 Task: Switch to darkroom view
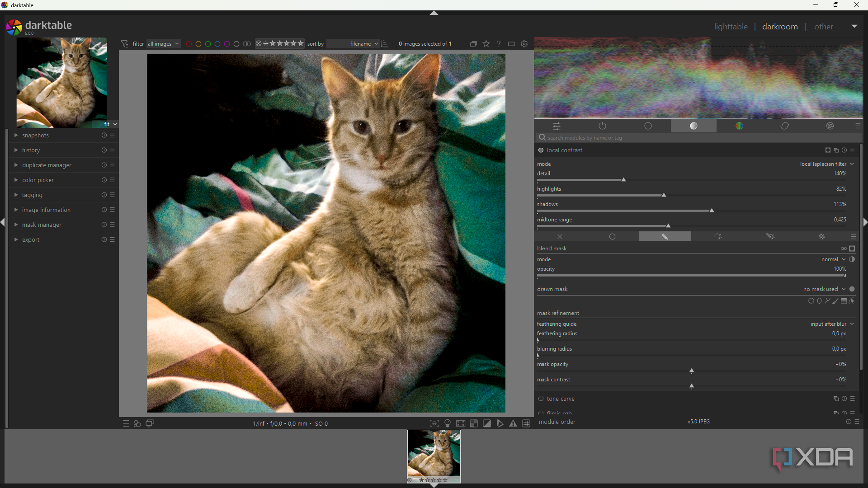coord(780,27)
